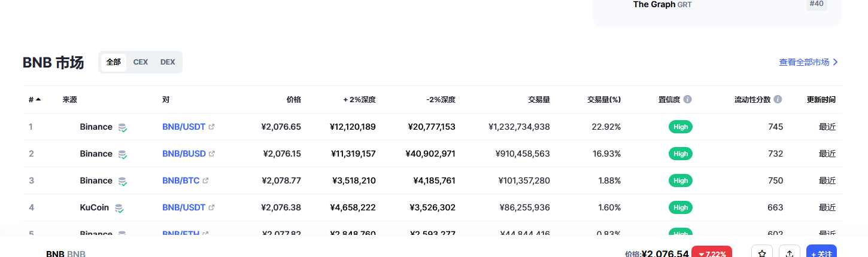Select the 全部 market filter
This screenshot has width=868, height=257.
coord(114,62)
